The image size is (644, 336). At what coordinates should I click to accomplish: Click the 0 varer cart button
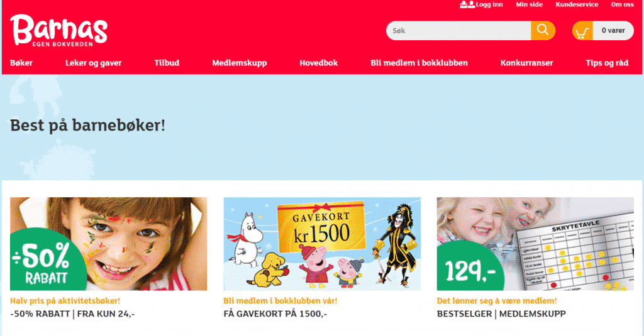point(613,30)
